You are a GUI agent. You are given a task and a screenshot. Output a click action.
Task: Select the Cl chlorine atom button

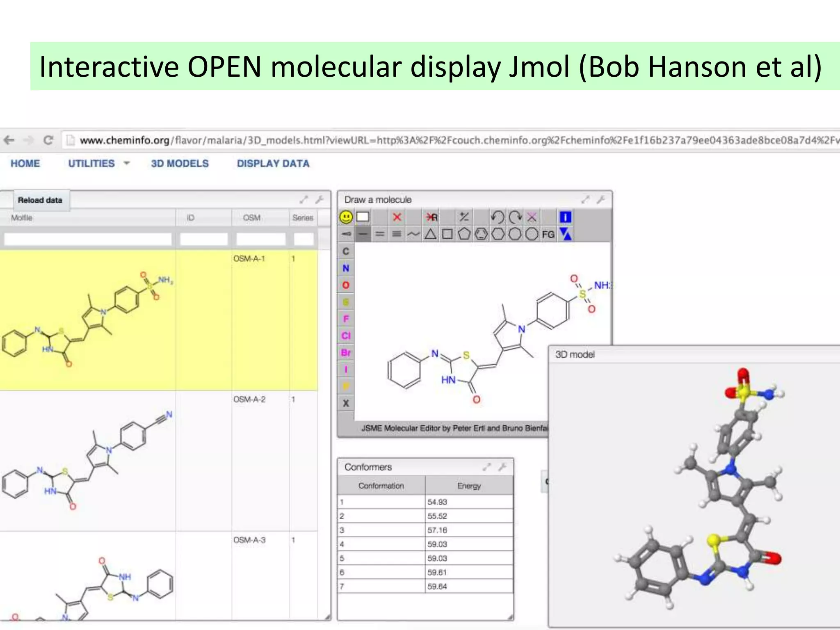[x=346, y=336]
